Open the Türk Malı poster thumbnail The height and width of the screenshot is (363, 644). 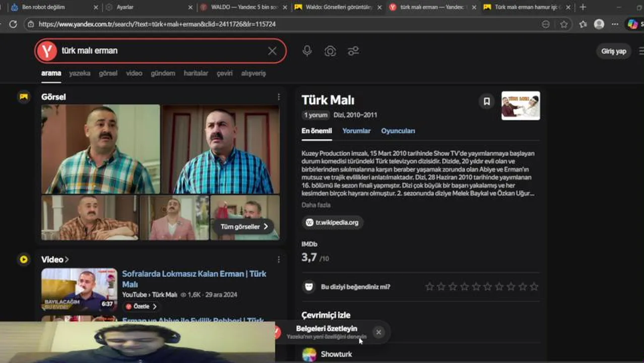click(521, 106)
